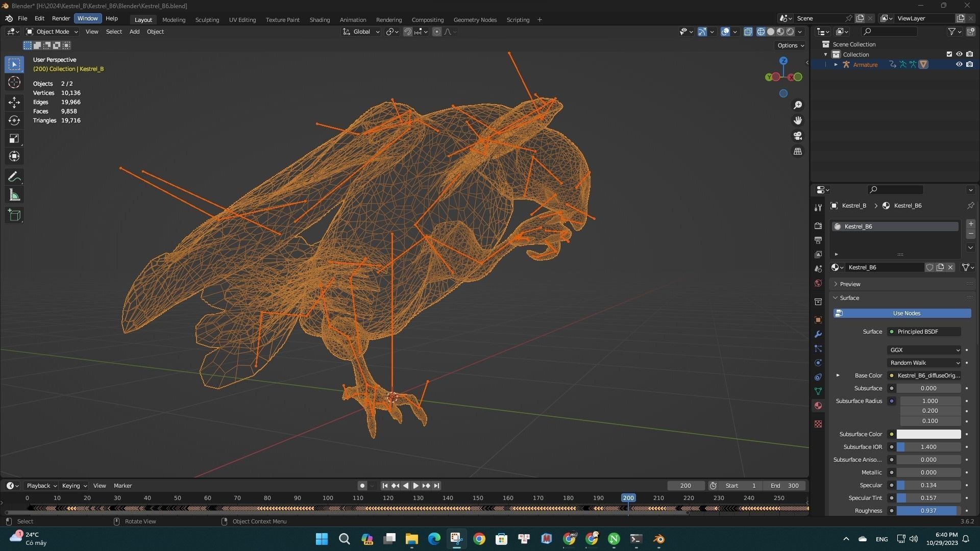
Task: Add a new material slot plus button
Action: tap(970, 224)
